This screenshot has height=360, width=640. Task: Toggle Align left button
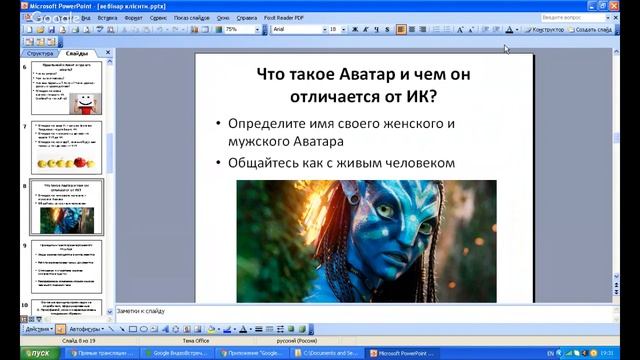tap(401, 29)
